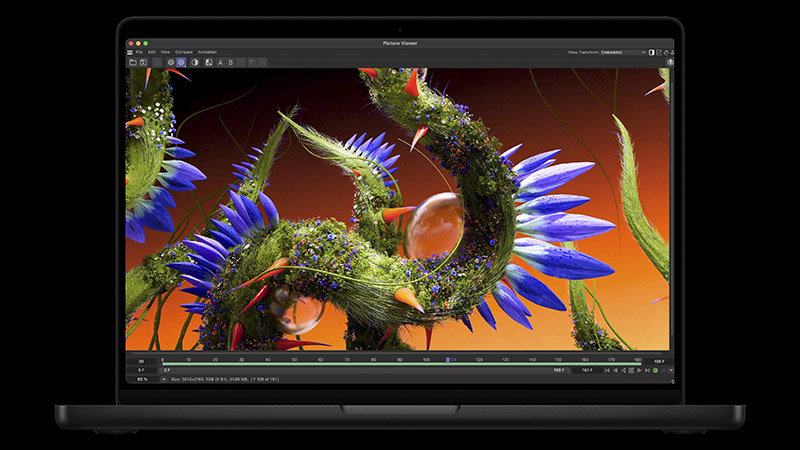Open the dropdown arrow after playback controls

pyautogui.click(x=671, y=370)
